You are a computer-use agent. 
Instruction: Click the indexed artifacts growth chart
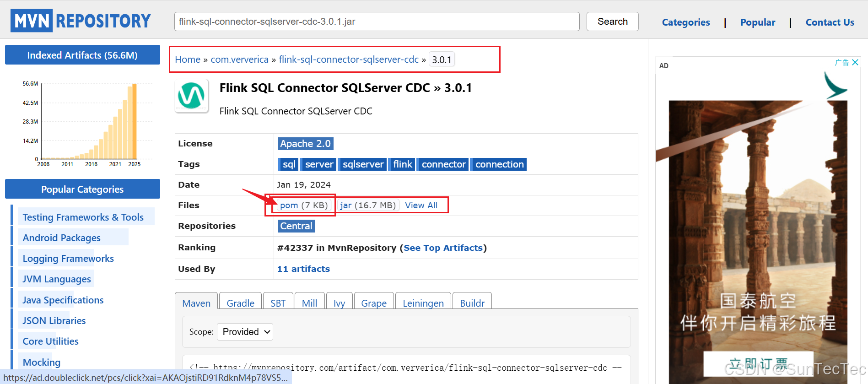click(87, 123)
